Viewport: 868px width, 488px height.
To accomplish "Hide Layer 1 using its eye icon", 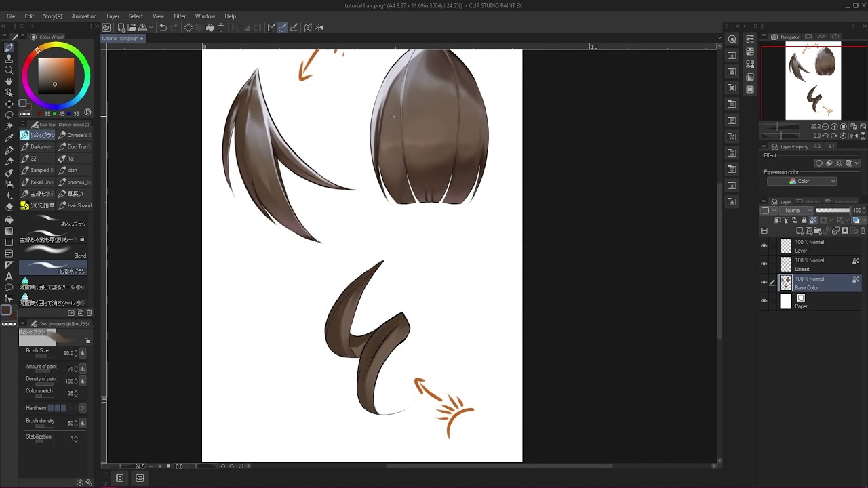I will point(764,246).
